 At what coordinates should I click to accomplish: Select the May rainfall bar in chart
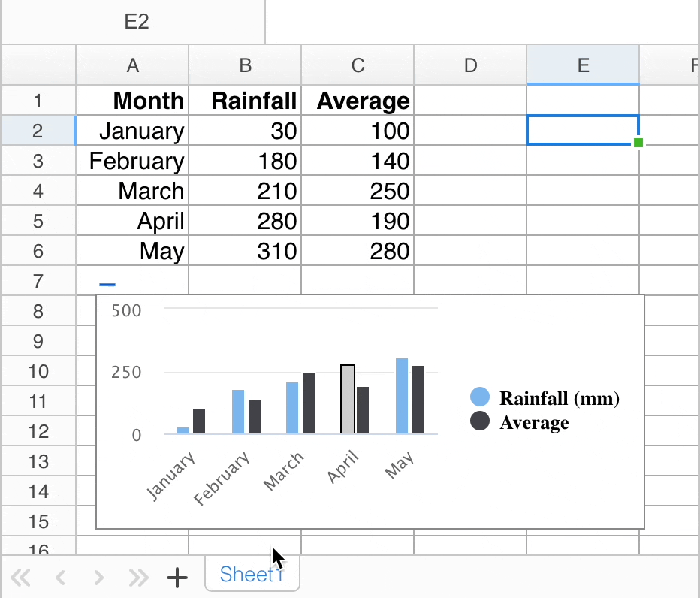coord(402,396)
